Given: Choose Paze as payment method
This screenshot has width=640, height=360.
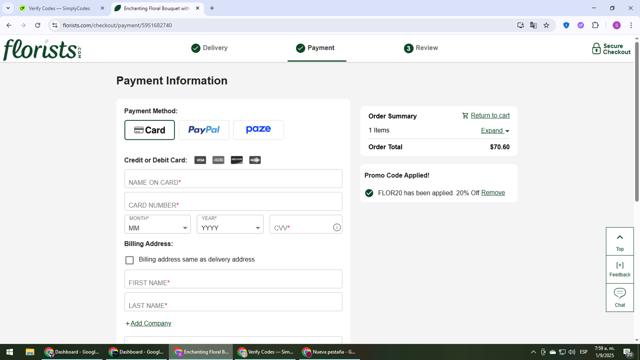Looking at the screenshot, I should (258, 130).
